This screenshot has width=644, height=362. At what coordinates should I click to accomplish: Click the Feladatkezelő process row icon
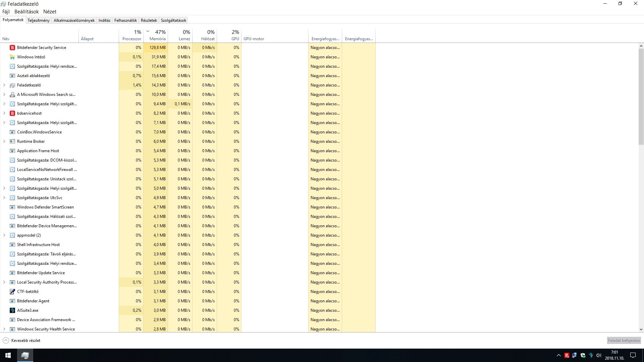click(x=12, y=85)
